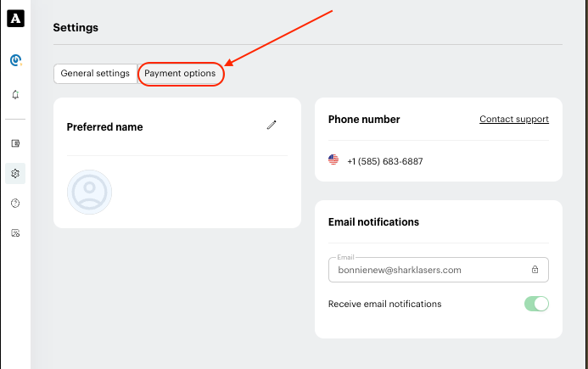Image resolution: width=588 pixels, height=369 pixels.
Task: Select the General settings tab
Action: click(x=95, y=74)
